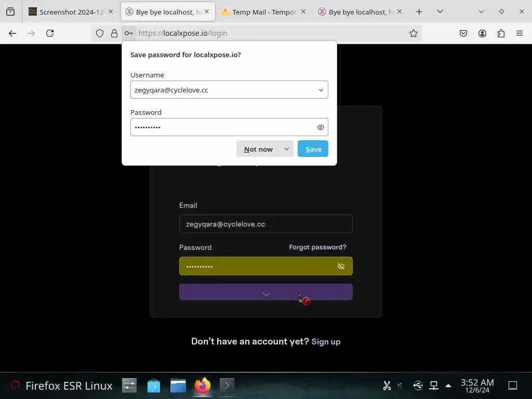
Task: Open the Debian application launcher
Action: click(x=15, y=386)
